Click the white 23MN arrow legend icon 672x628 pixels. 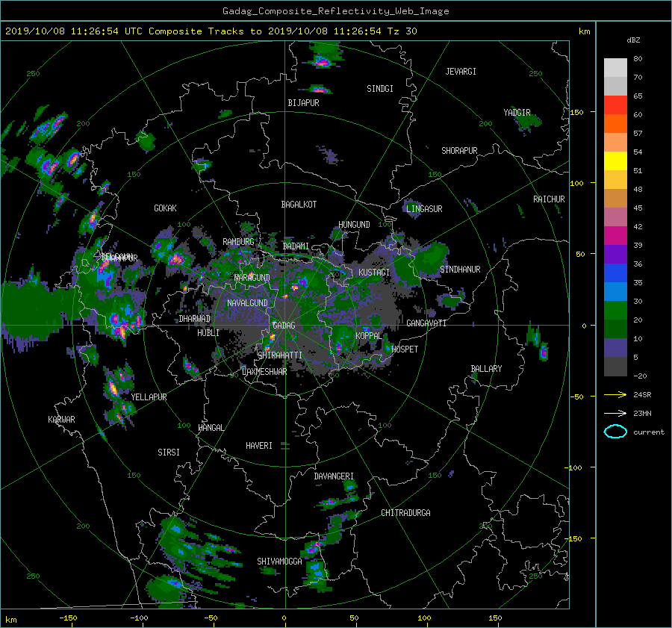pos(615,413)
